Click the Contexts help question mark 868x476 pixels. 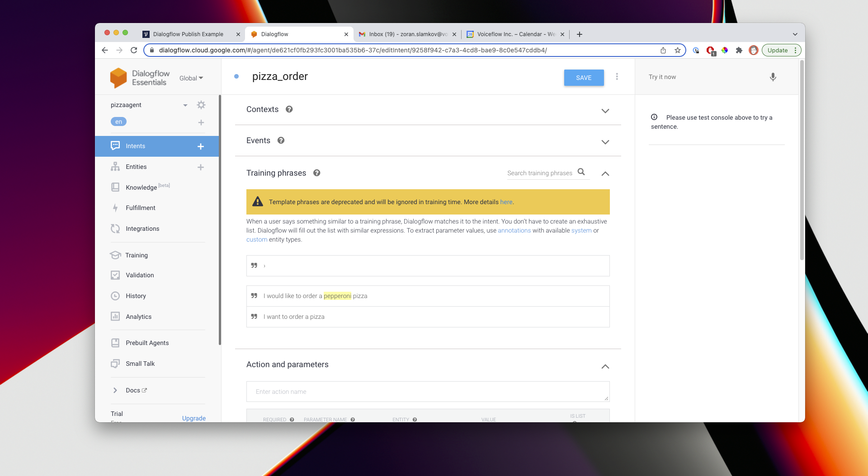click(x=289, y=109)
